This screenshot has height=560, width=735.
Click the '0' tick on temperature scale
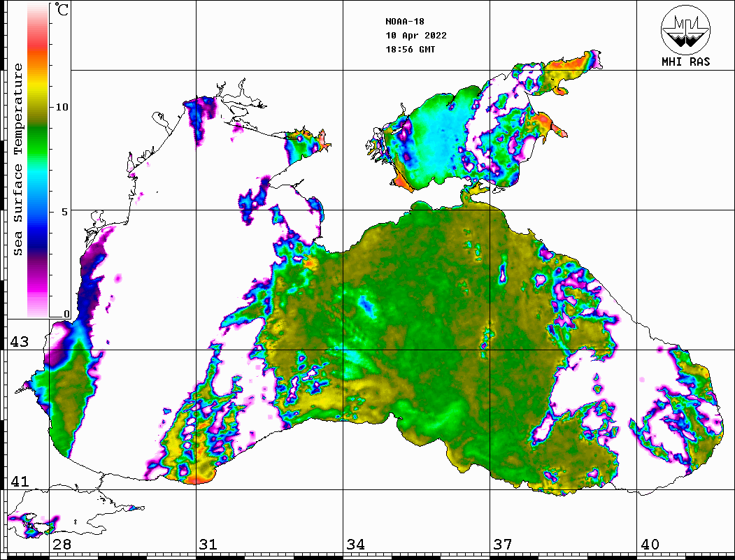(66, 314)
